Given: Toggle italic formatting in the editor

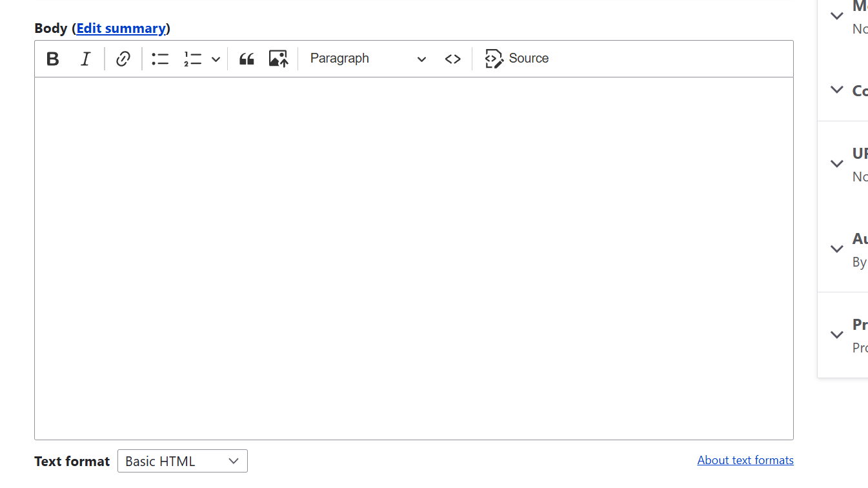Looking at the screenshot, I should (85, 59).
